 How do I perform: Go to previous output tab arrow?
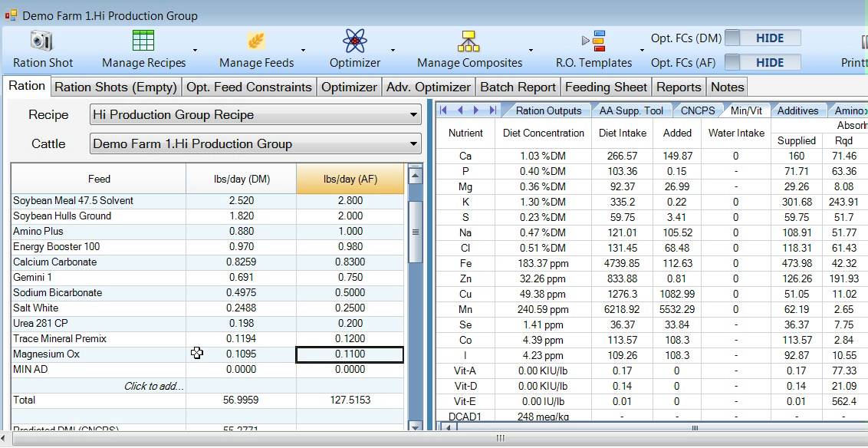click(x=460, y=110)
